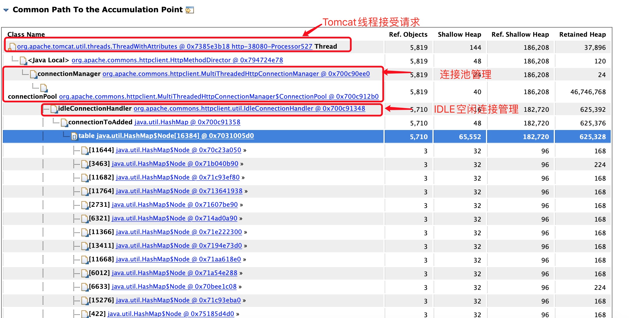644x318 pixels.
Task: Click the Shallow Heap column header
Action: [460, 34]
